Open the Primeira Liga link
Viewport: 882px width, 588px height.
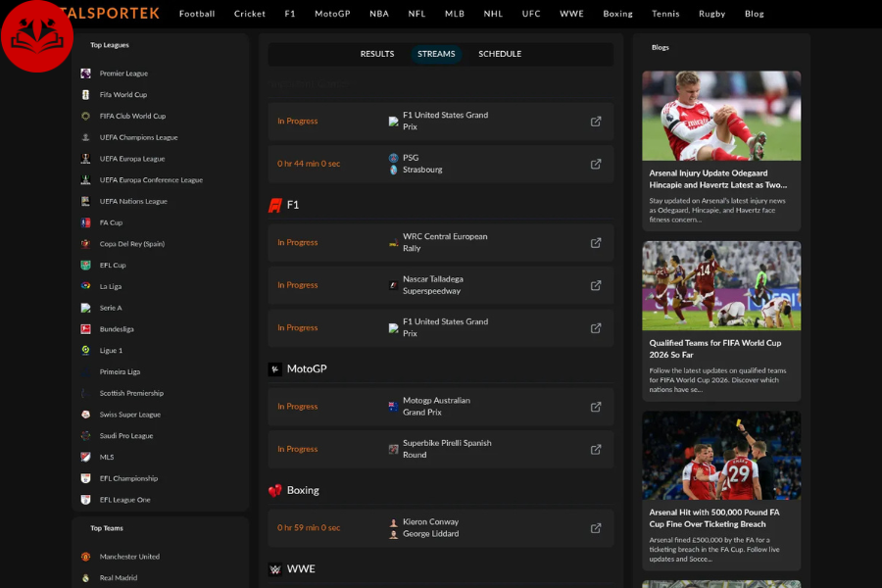120,372
